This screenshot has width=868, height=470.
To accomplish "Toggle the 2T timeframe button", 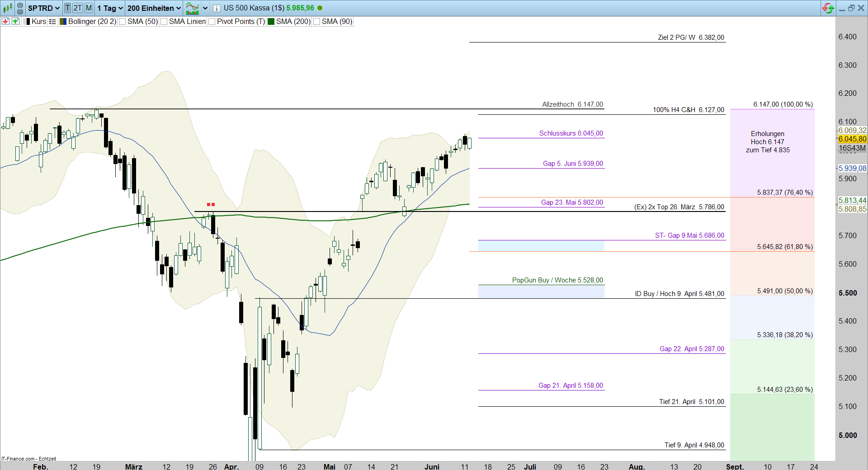I will pos(78,8).
